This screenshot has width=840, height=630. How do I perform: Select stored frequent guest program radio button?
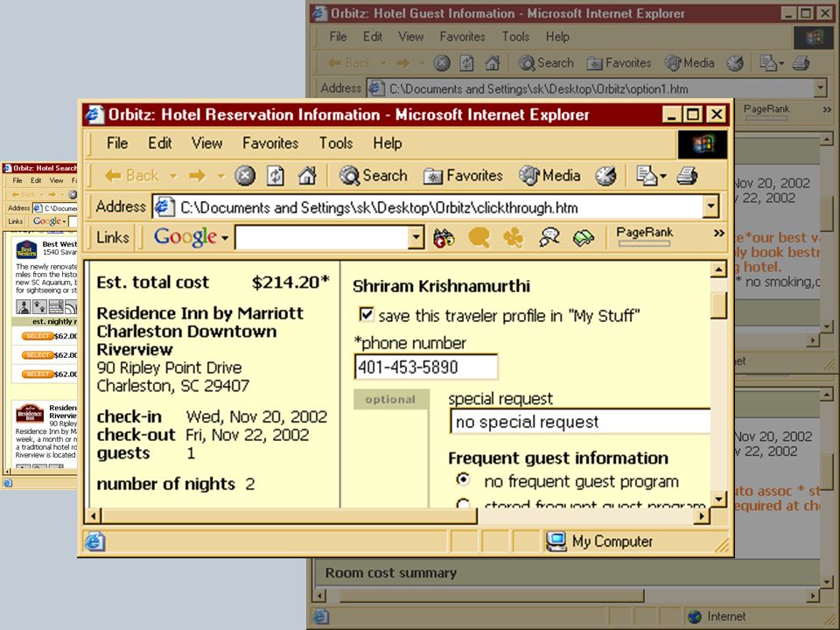click(x=463, y=504)
